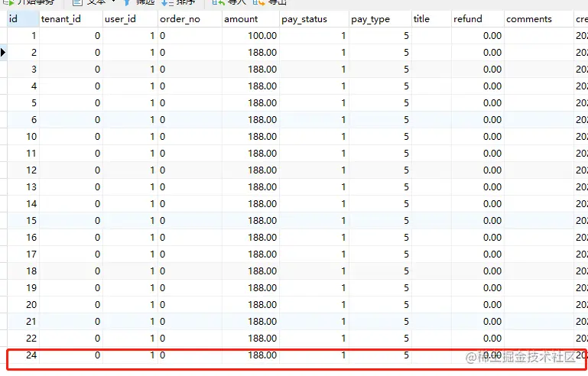Click the id cell showing 20

coord(23,305)
